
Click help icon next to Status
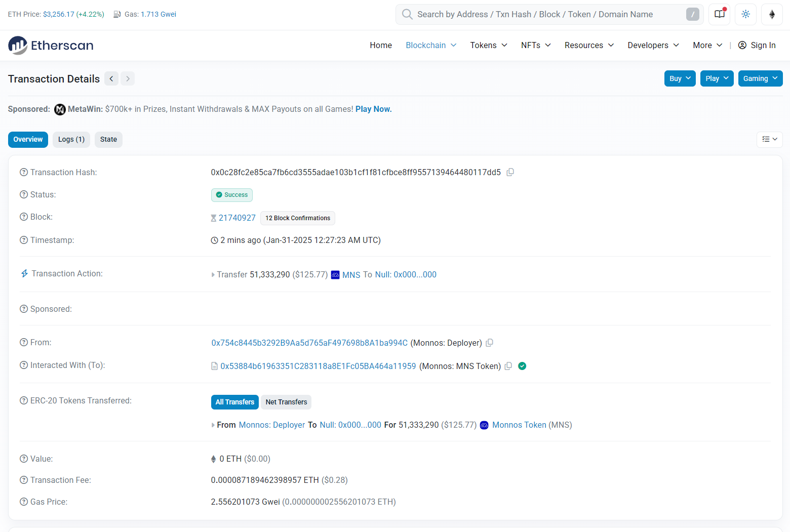pos(24,194)
